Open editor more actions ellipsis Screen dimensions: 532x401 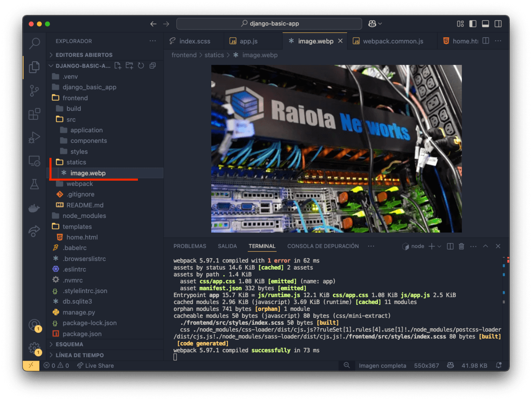498,41
